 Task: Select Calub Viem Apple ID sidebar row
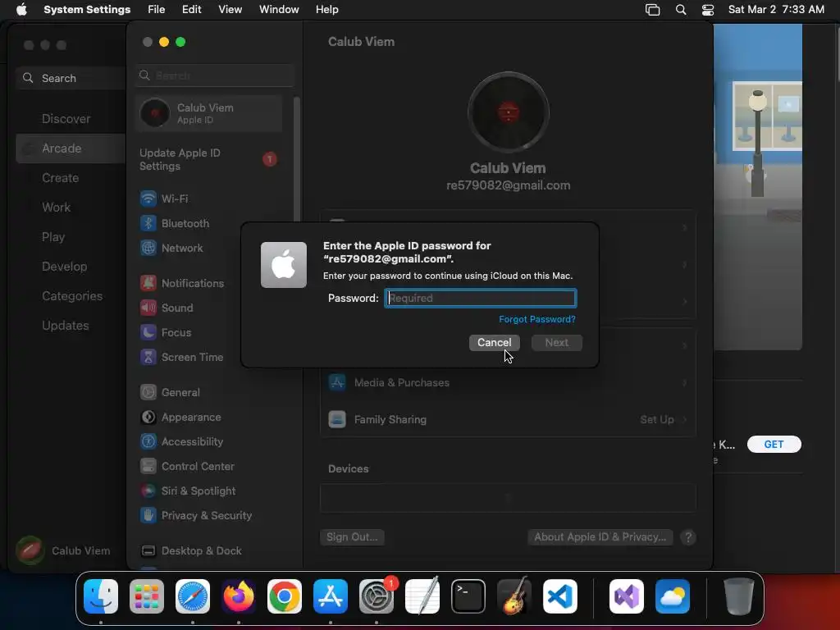pyautogui.click(x=209, y=113)
